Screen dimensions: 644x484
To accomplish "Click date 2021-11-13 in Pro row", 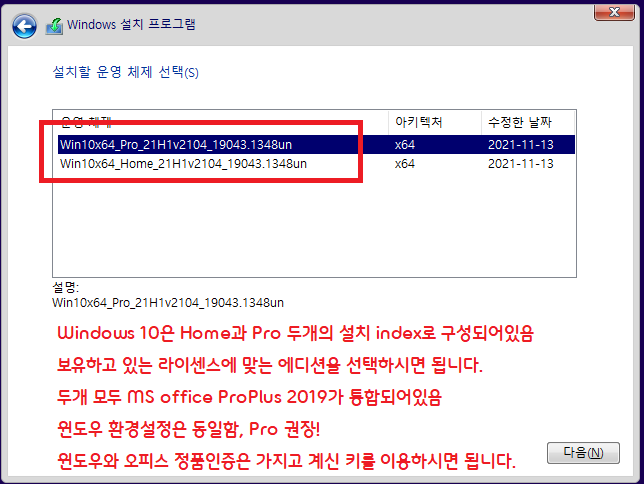I will pos(520,145).
